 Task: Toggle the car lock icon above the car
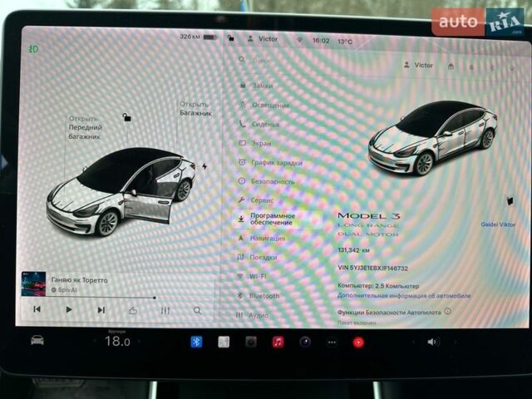point(126,117)
